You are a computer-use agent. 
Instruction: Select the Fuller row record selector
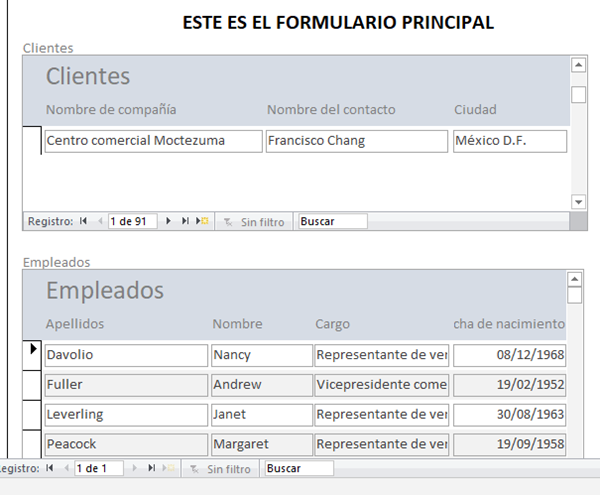point(32,384)
